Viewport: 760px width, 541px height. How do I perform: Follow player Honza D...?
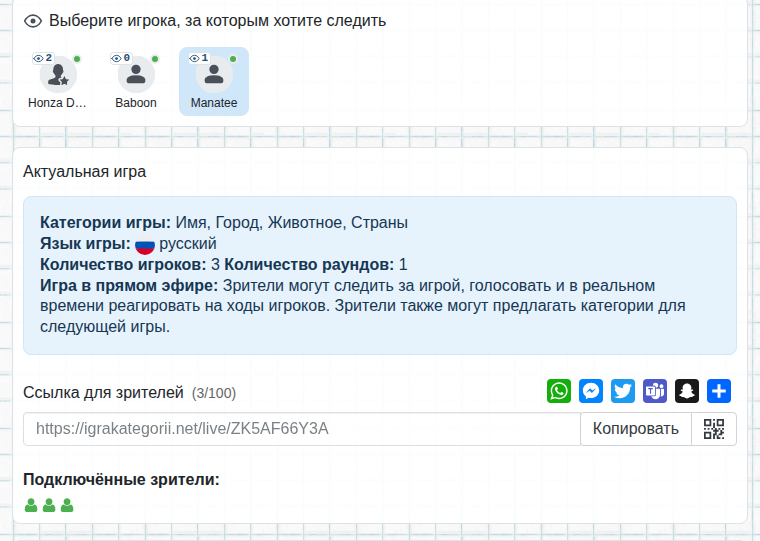tap(58, 81)
